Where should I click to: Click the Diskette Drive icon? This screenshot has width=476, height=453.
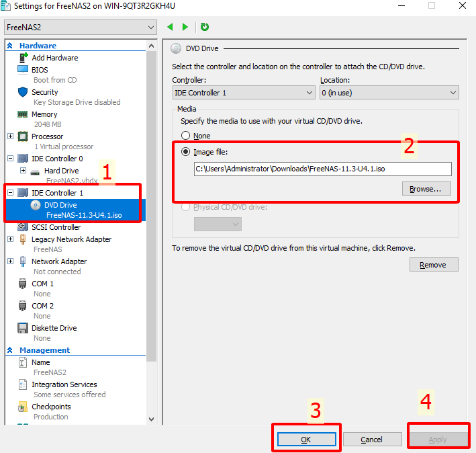[22, 328]
